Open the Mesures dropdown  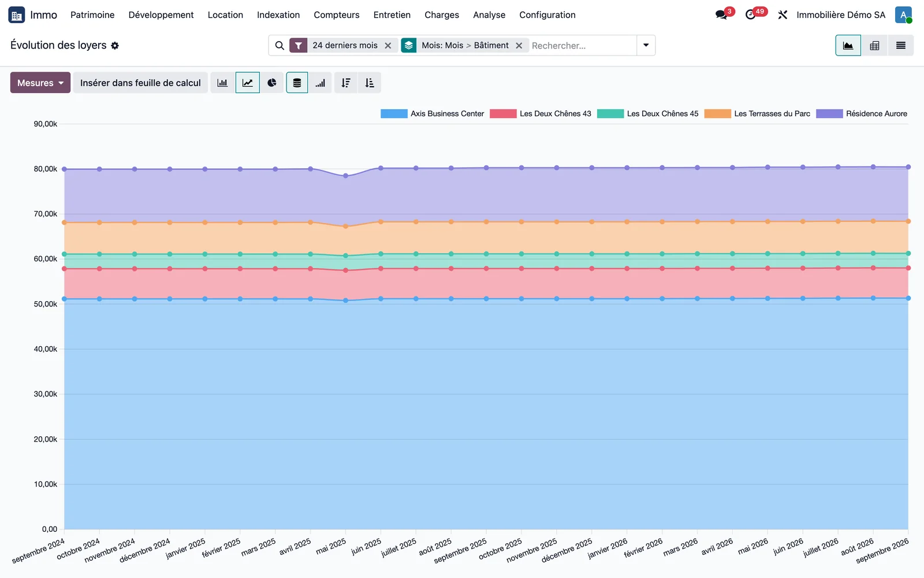(x=40, y=83)
